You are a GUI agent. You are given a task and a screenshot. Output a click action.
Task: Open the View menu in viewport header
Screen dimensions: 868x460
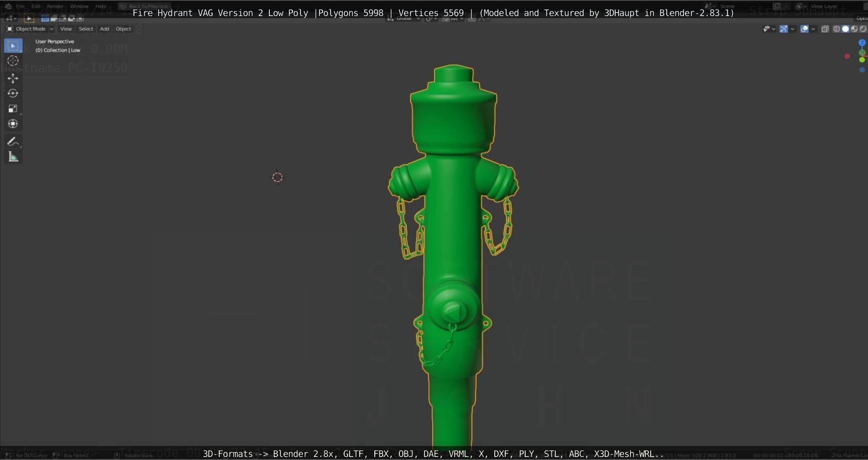pyautogui.click(x=66, y=29)
